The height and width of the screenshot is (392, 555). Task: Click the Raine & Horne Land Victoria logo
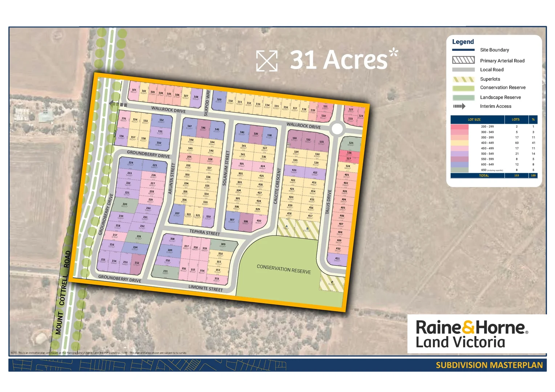coord(471,334)
